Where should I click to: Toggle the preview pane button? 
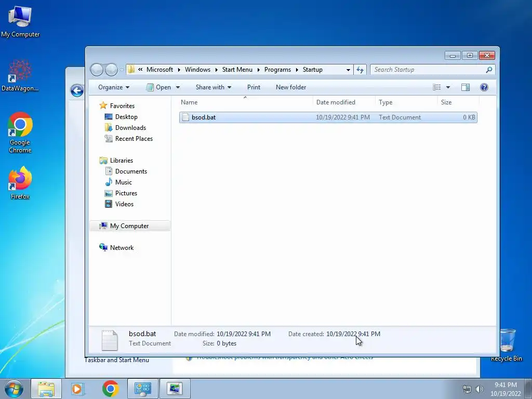[465, 87]
